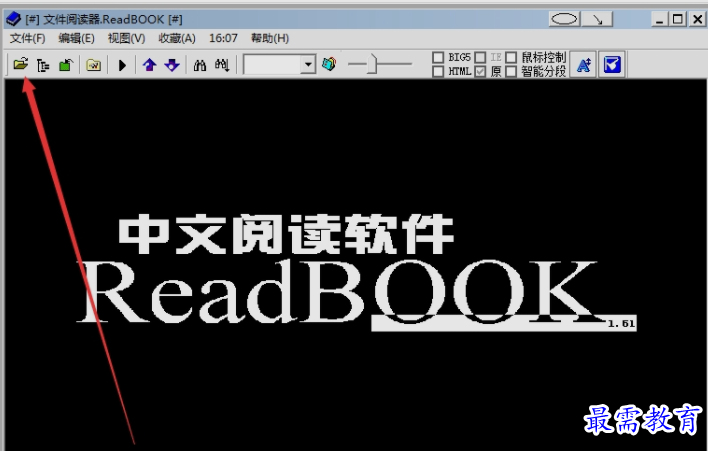
Task: Open a file with the folder icon
Action: [20, 65]
